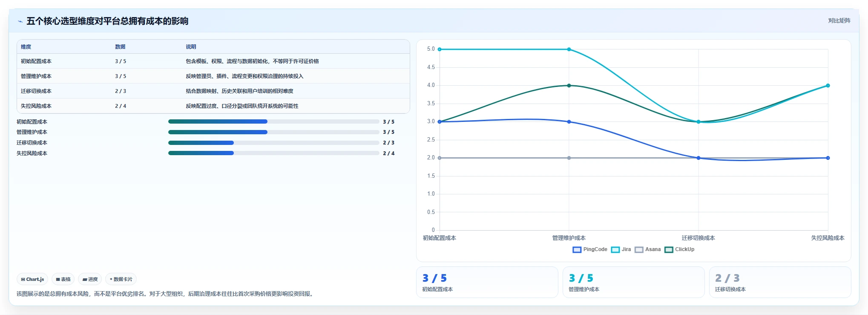Click description starting with 结合数据映射
The image size is (868, 315).
click(239, 91)
